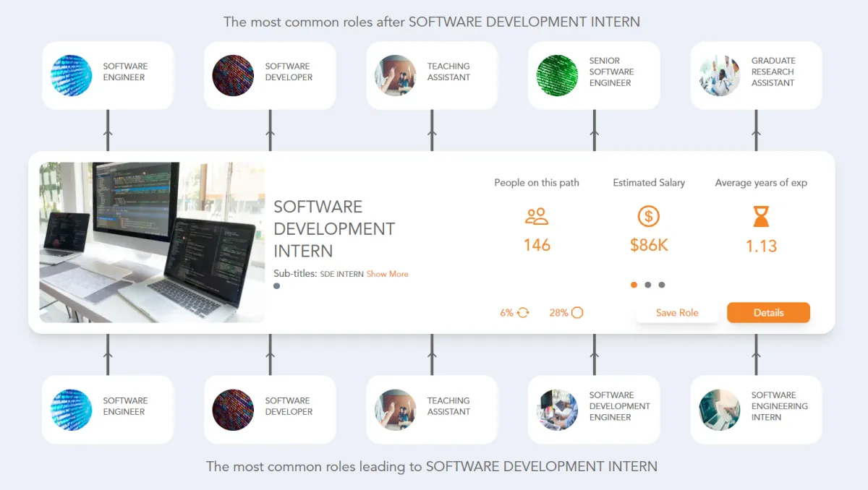Screen dimensions: 868x490
Task: Click the octagon icon beside 28%
Action: [576, 312]
